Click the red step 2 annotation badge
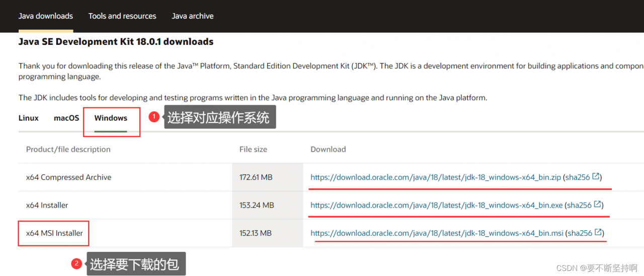This screenshot has height=276, width=644. pos(76,263)
